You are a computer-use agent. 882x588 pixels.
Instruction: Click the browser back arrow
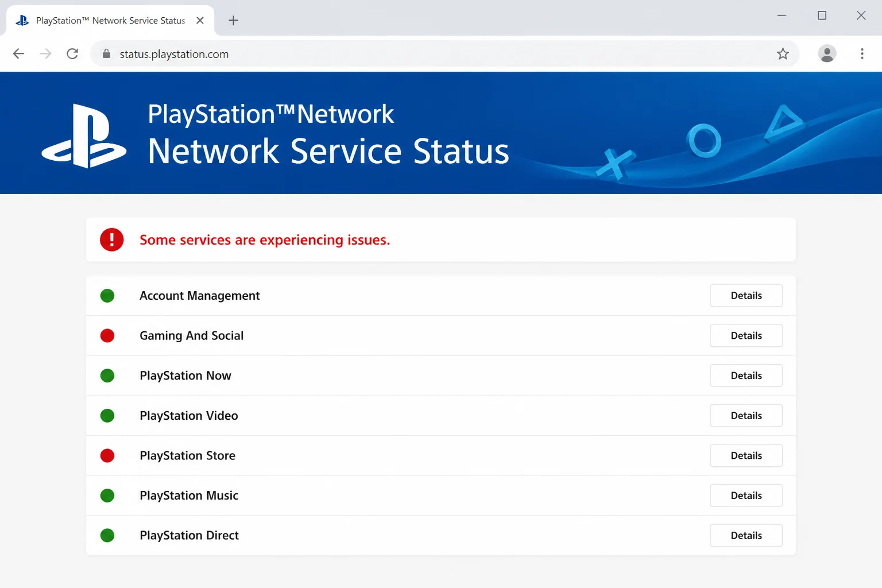(x=18, y=53)
